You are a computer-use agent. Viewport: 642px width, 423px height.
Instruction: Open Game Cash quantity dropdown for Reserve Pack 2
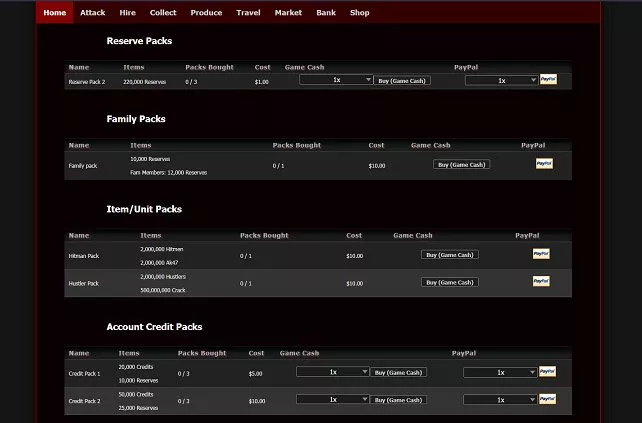click(x=336, y=80)
